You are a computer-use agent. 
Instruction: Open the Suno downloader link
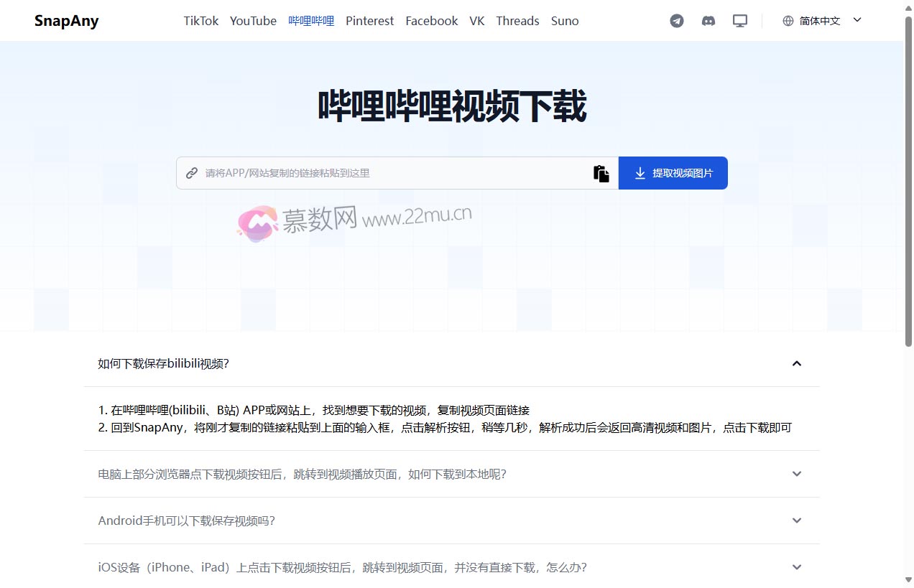click(565, 21)
